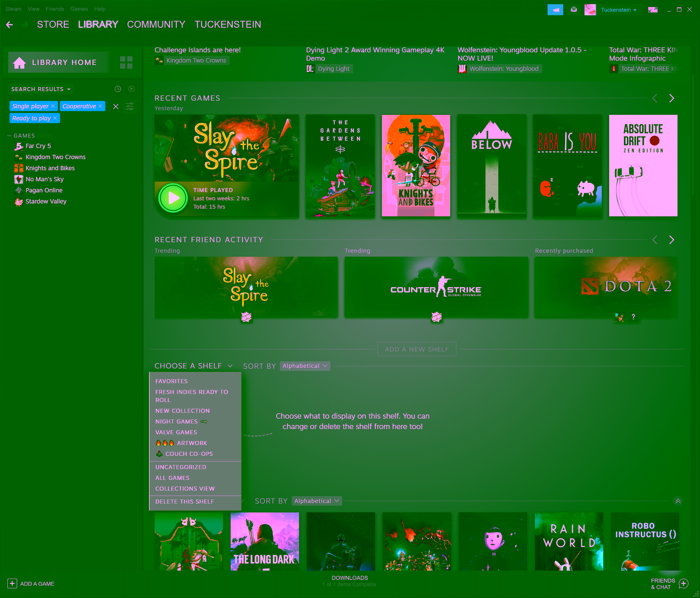Click the Dying Light news tag

click(x=330, y=69)
